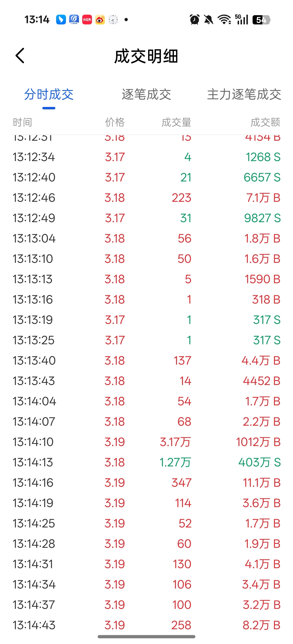This screenshot has height=644, width=293.
Task: Tap the alarm clock status icon
Action: coord(195,20)
